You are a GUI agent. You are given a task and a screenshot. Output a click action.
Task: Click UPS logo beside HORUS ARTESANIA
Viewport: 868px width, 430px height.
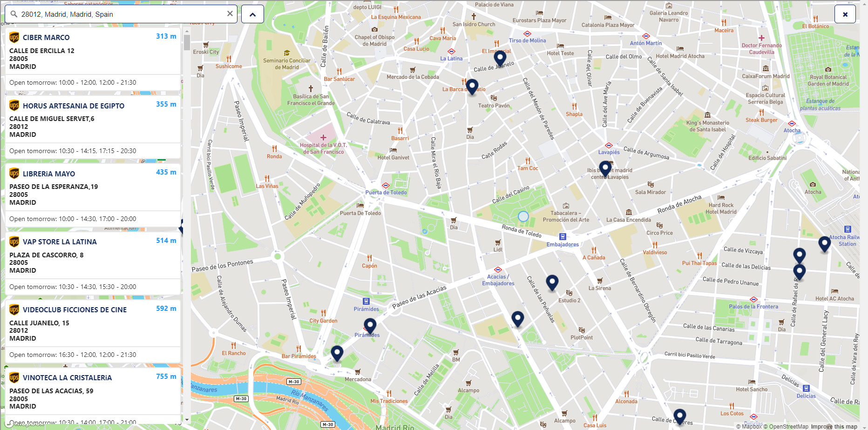pos(14,106)
